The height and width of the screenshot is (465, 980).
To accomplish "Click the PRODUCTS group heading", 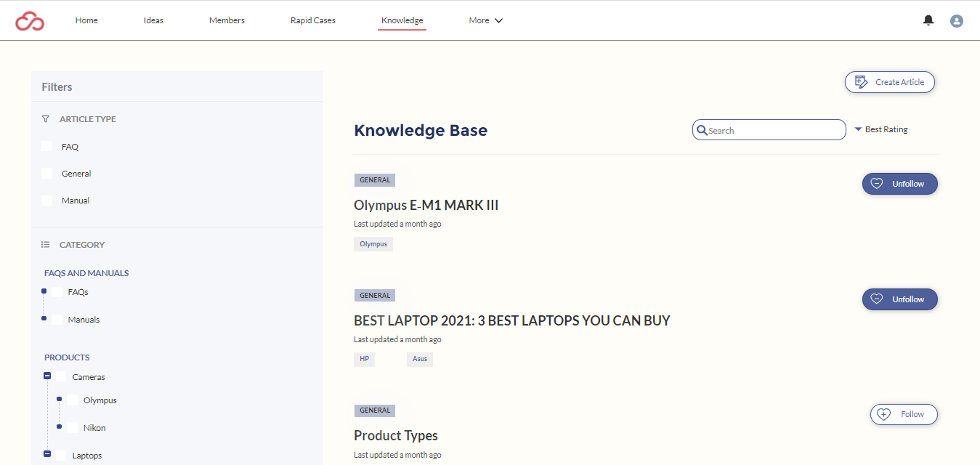I will (x=67, y=357).
